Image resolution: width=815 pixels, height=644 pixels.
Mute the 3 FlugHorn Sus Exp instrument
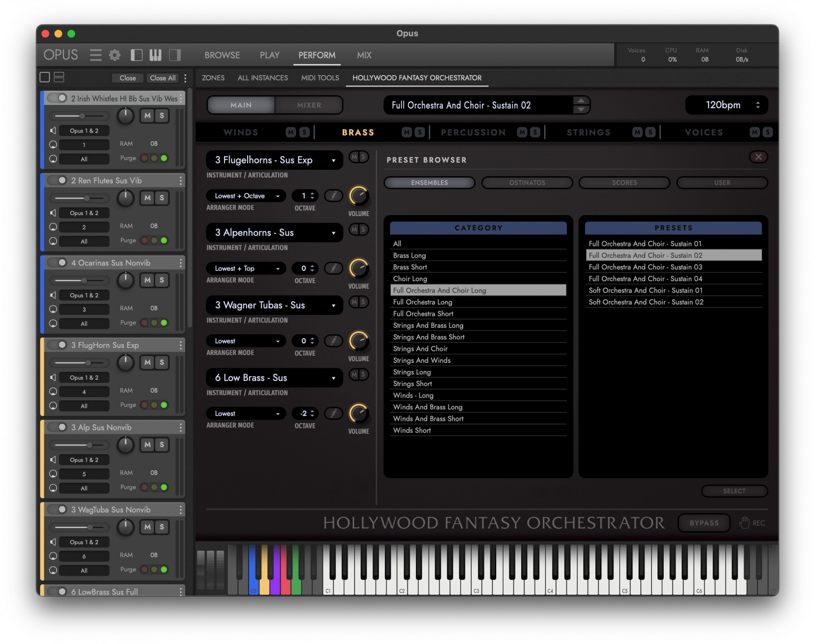tap(148, 362)
